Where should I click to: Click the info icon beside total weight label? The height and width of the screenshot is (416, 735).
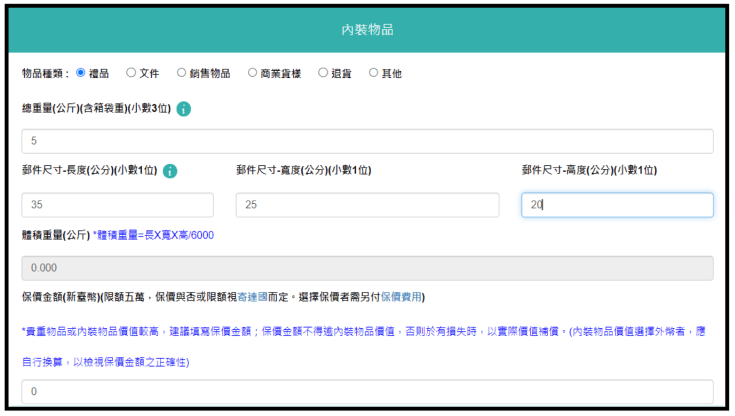click(184, 109)
